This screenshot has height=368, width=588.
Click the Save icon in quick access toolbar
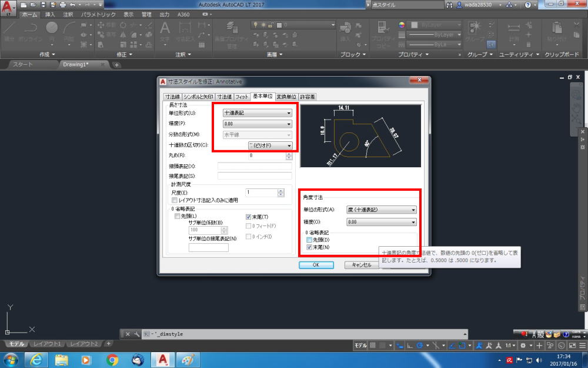(x=43, y=5)
